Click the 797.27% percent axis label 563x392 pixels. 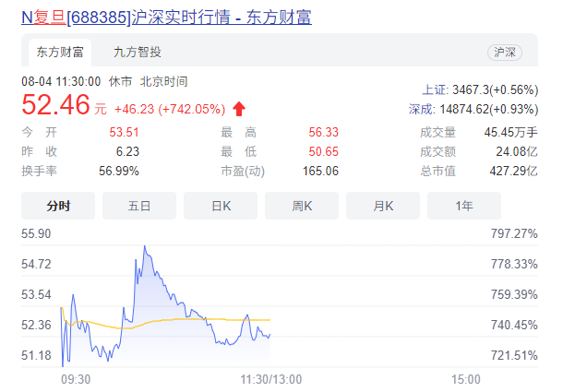(514, 233)
